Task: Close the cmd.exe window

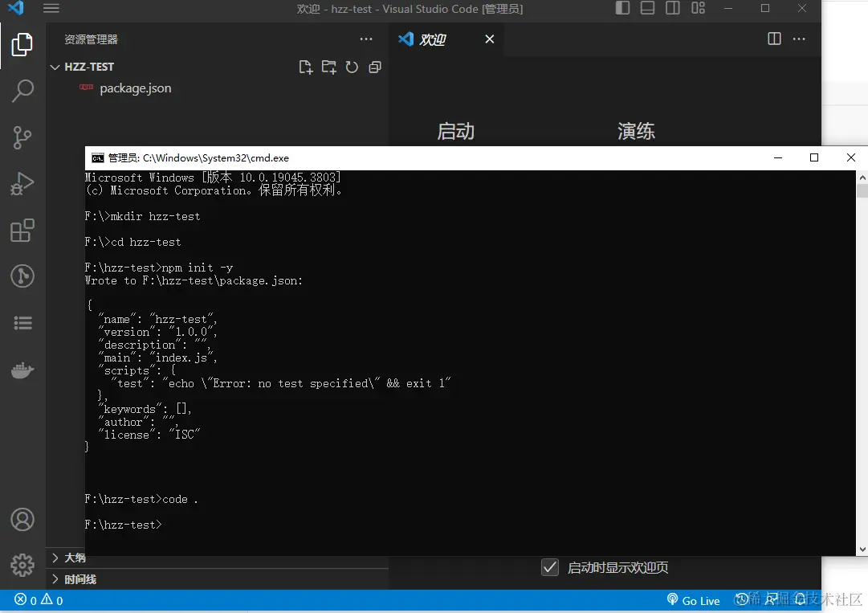Action: tap(851, 157)
